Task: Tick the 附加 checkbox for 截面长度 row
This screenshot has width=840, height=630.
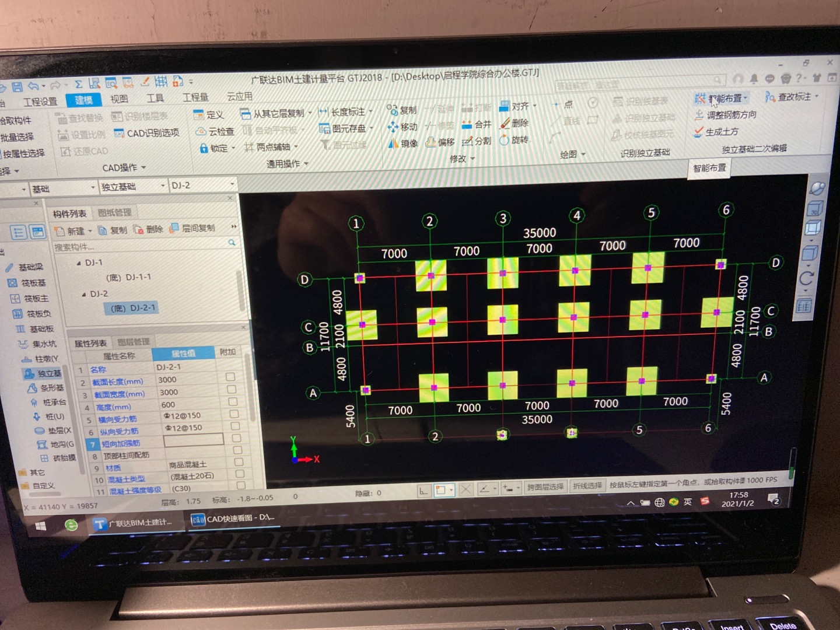Action: coord(230,377)
